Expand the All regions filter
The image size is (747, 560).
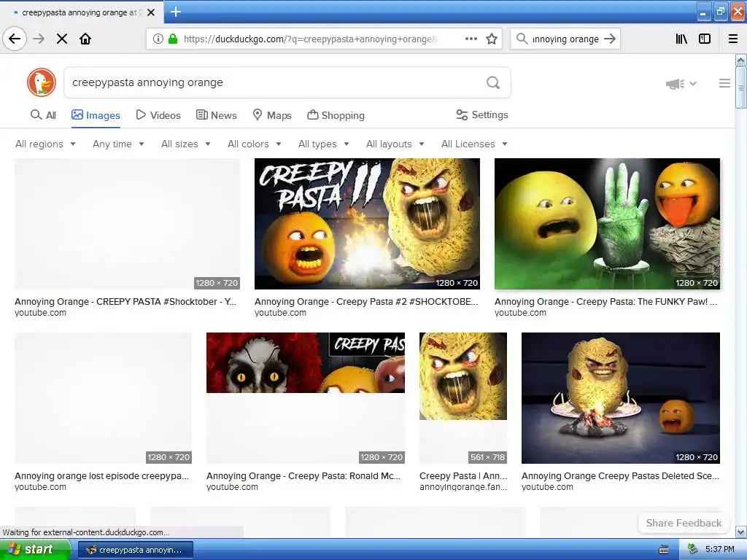(x=46, y=144)
